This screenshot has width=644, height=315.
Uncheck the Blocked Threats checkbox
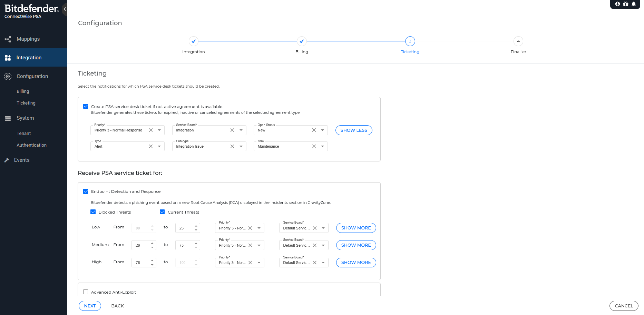93,212
